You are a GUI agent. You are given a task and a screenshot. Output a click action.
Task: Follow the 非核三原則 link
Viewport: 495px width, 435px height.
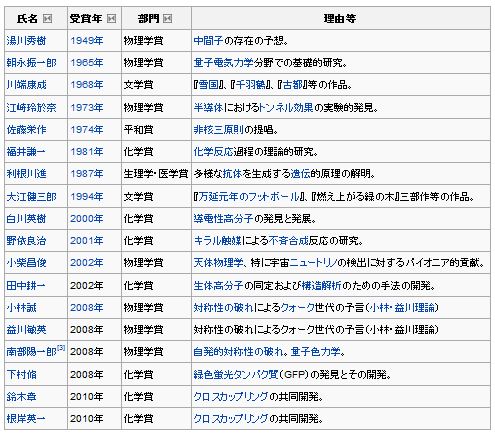tap(219, 129)
